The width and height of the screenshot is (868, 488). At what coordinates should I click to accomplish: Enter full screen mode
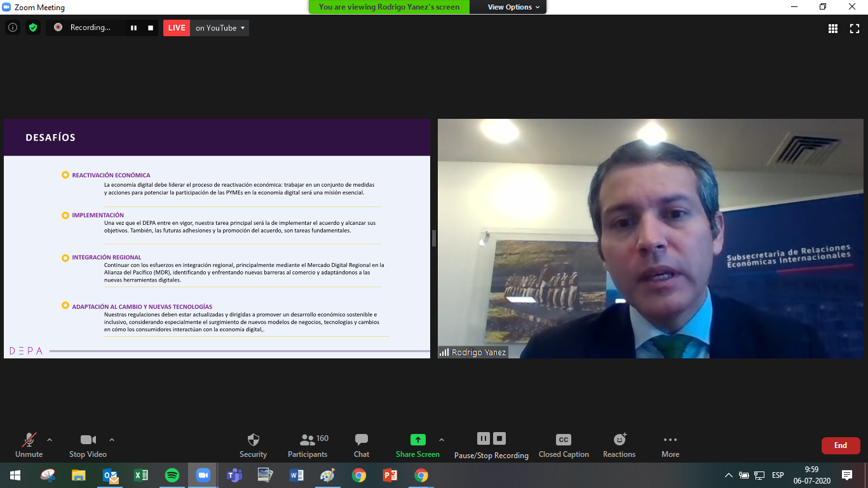pos(855,28)
